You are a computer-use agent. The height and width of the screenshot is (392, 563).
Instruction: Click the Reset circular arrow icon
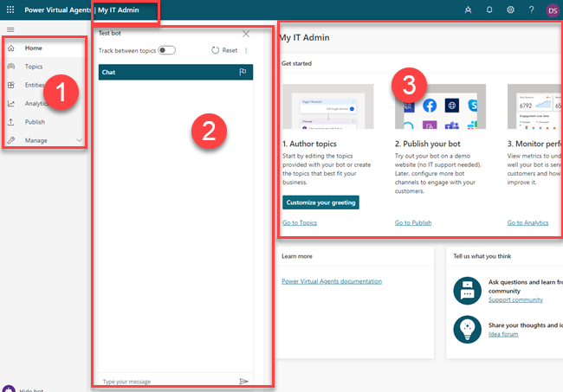pyautogui.click(x=215, y=50)
